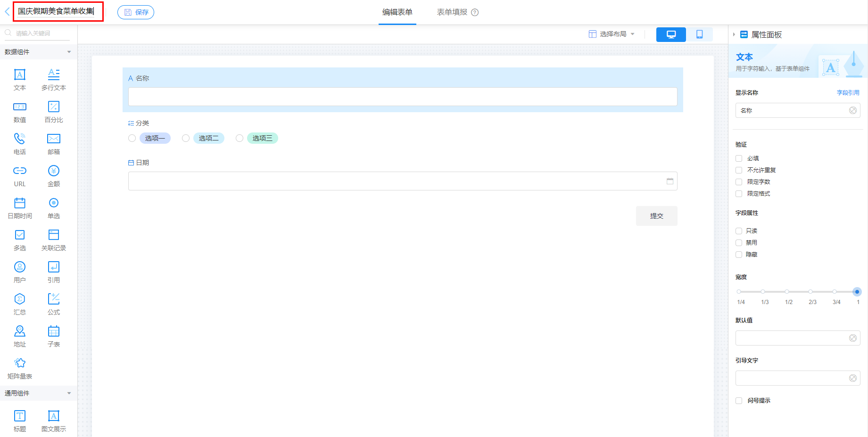The width and height of the screenshot is (868, 437).
Task: Add a 日期时间 date-time component
Action: pyautogui.click(x=20, y=208)
